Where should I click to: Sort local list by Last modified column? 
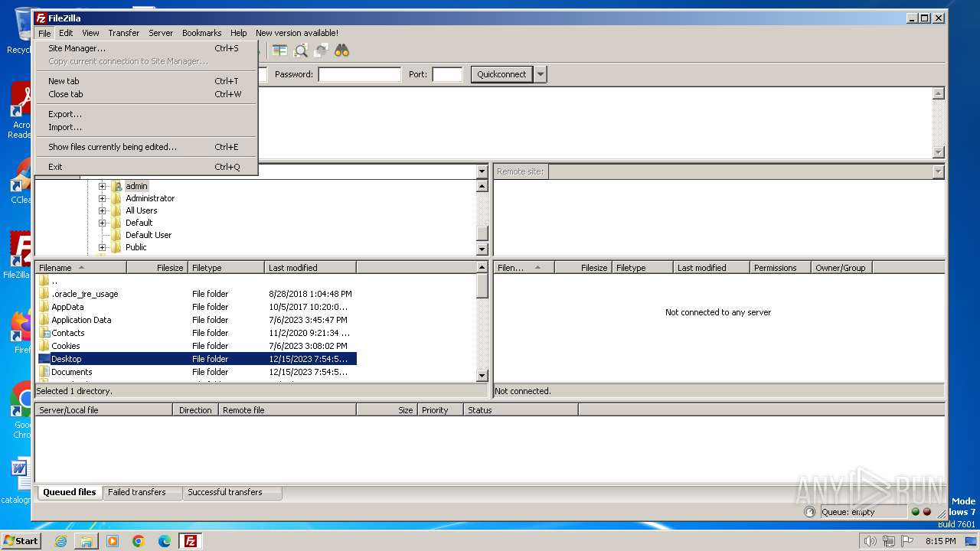(x=310, y=268)
